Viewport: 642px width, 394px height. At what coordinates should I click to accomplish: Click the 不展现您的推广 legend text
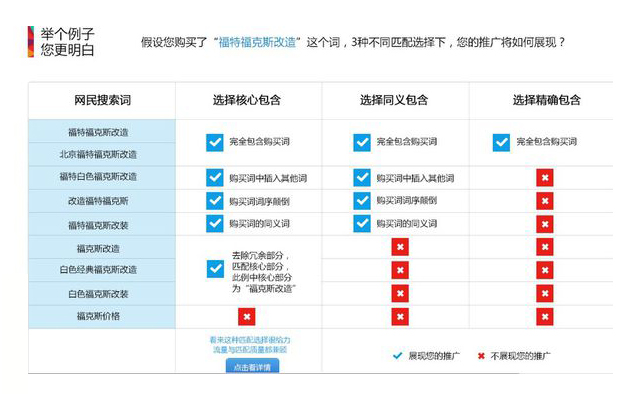(x=520, y=356)
